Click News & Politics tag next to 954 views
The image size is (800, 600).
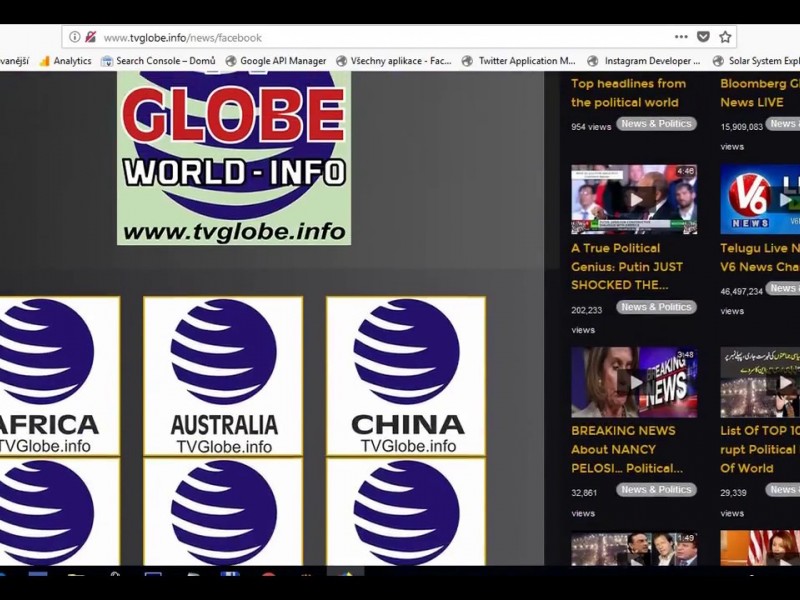pos(656,123)
